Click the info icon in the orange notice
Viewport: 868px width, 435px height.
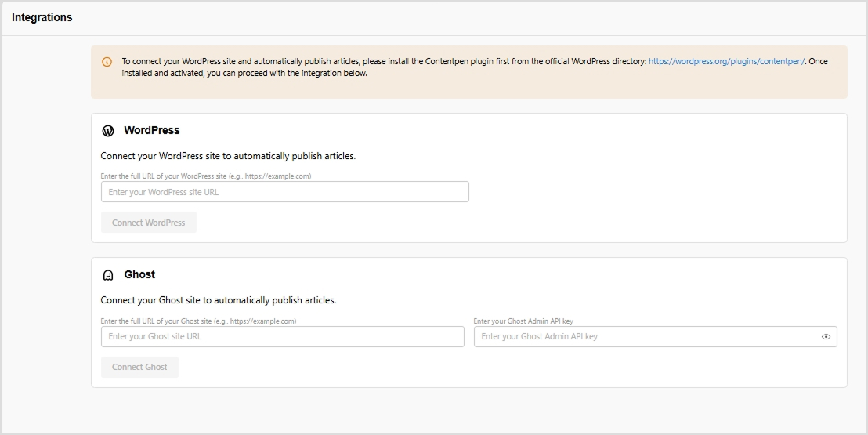point(107,62)
